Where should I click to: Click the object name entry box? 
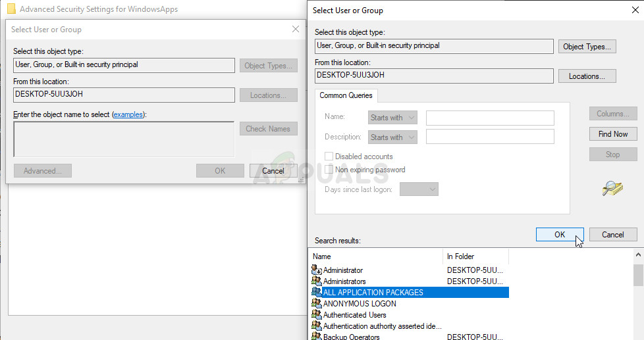pos(124,139)
